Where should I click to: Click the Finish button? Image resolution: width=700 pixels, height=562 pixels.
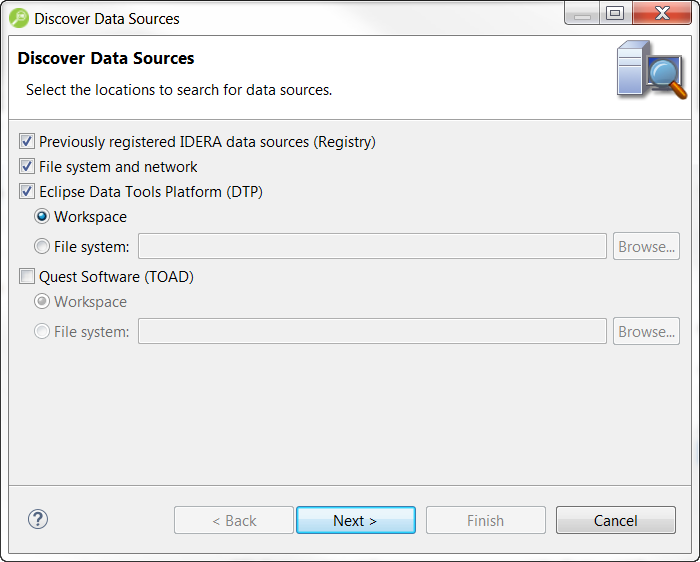pos(485,520)
